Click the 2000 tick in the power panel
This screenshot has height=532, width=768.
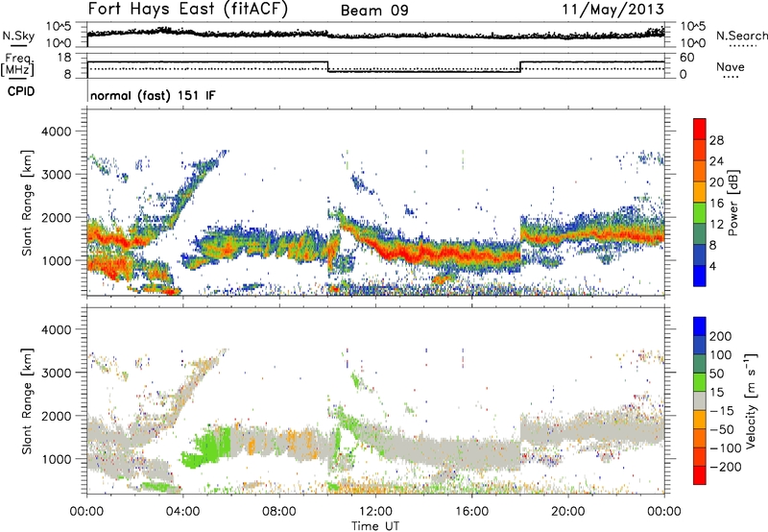tap(56, 217)
